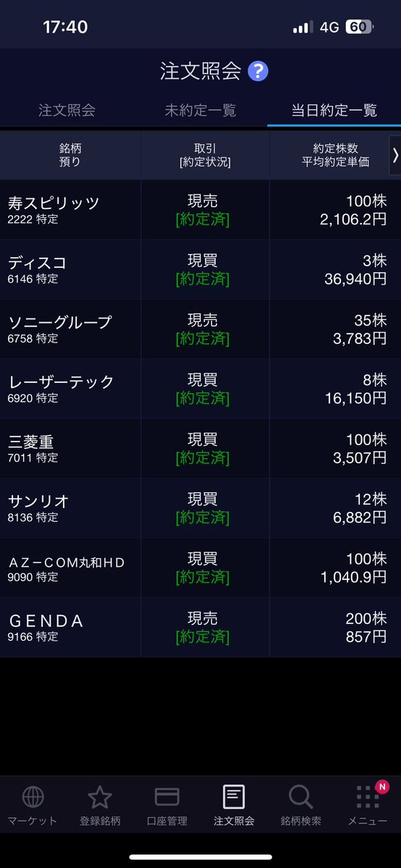Open 三菱重 7011 order row
This screenshot has width=401, height=868.
pyautogui.click(x=200, y=449)
